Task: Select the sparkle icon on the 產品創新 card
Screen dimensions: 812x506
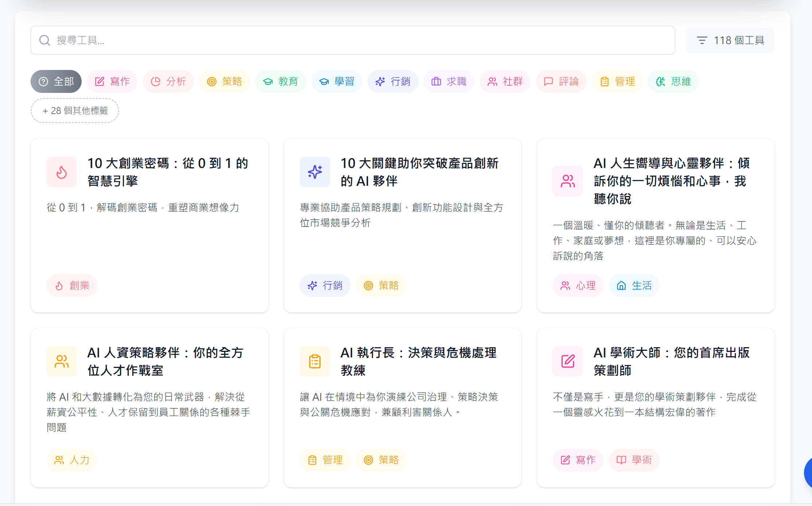Action: 315,172
